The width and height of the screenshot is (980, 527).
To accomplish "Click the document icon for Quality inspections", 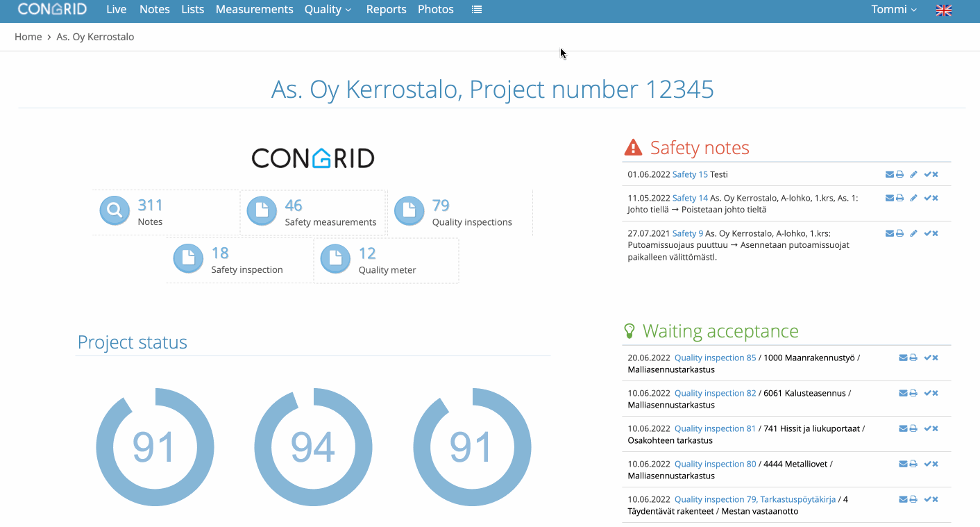I will pos(409,210).
